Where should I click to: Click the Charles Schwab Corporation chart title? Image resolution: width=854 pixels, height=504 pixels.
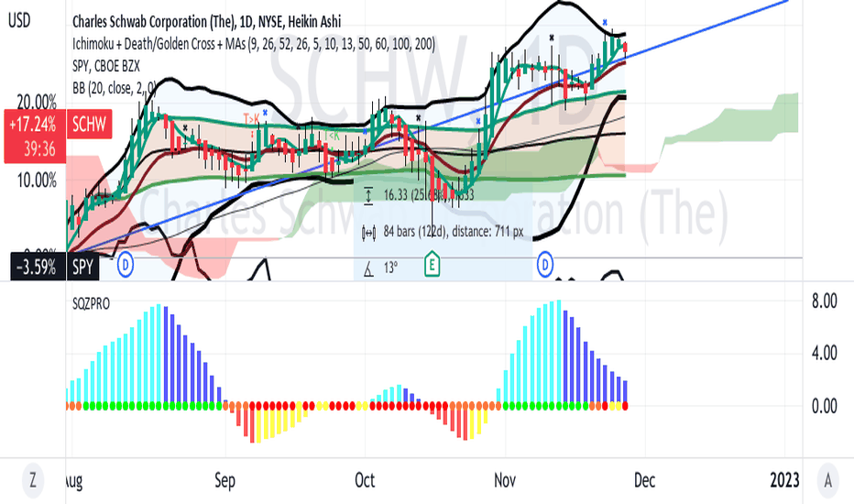206,22
